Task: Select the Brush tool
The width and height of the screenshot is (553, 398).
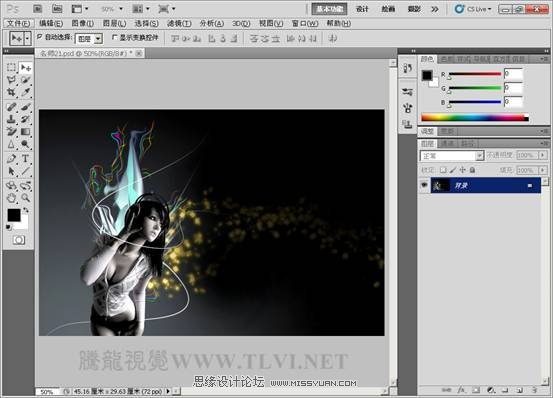Action: [25, 106]
